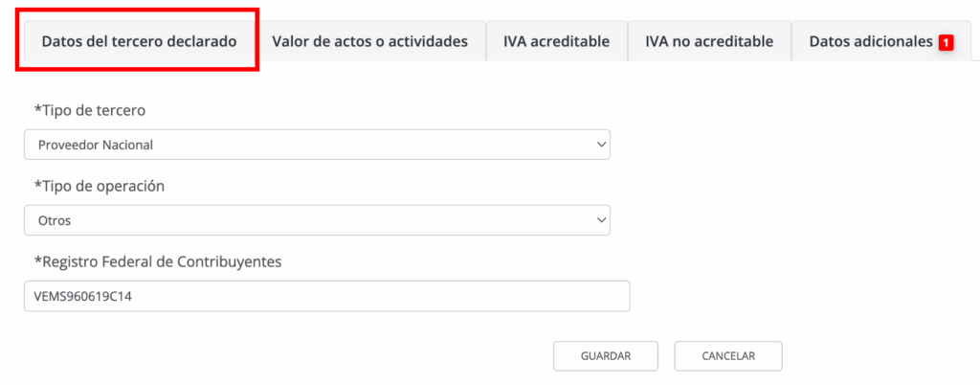
Task: Select the Proveedor Nacional value text
Action: point(96,146)
